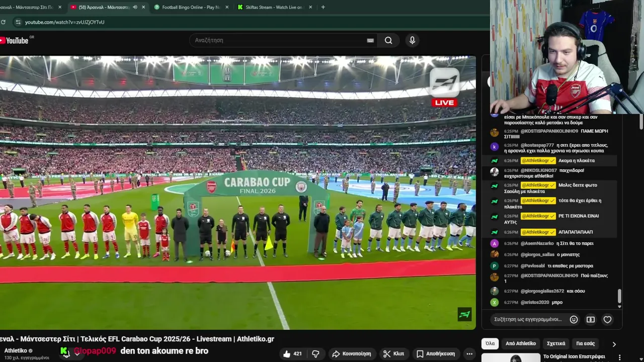Image resolution: width=644 pixels, height=362 pixels.
Task: Click @AsemNazarko avatar in chat
Action: pos(495,243)
